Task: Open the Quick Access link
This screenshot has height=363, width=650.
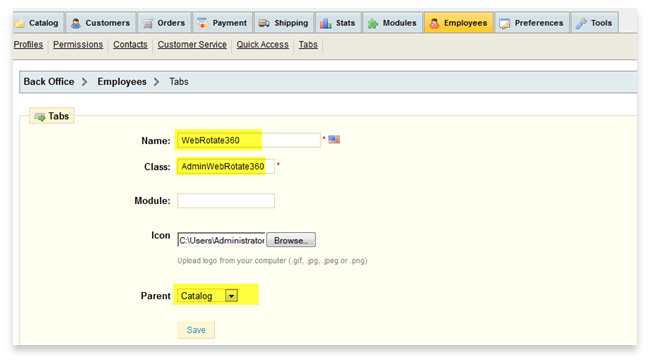Action: pos(262,44)
